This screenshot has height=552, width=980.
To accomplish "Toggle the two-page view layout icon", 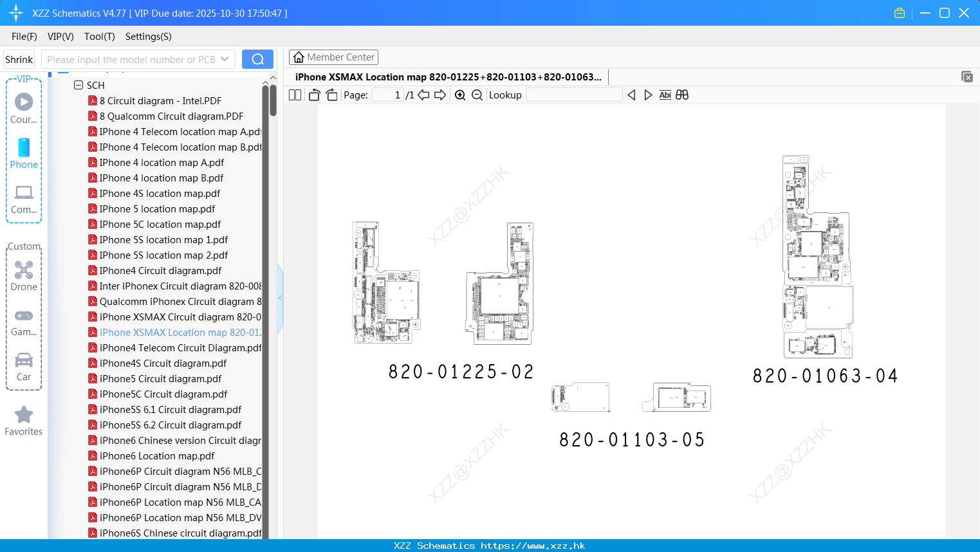I will 295,95.
